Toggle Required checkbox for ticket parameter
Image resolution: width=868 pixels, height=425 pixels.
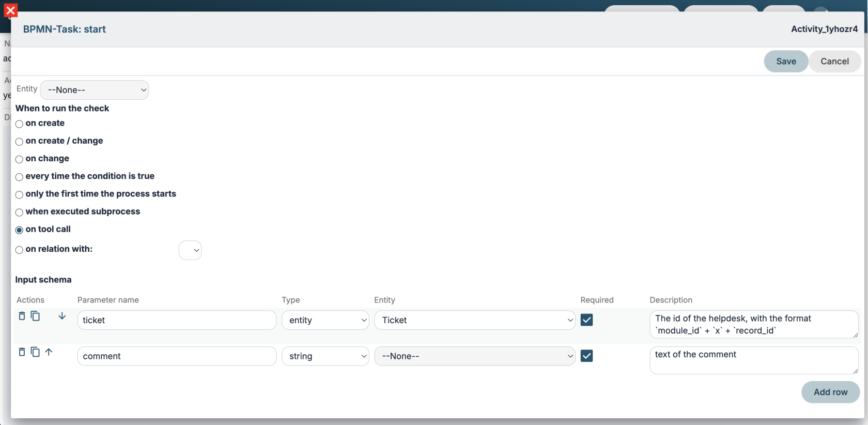point(586,320)
